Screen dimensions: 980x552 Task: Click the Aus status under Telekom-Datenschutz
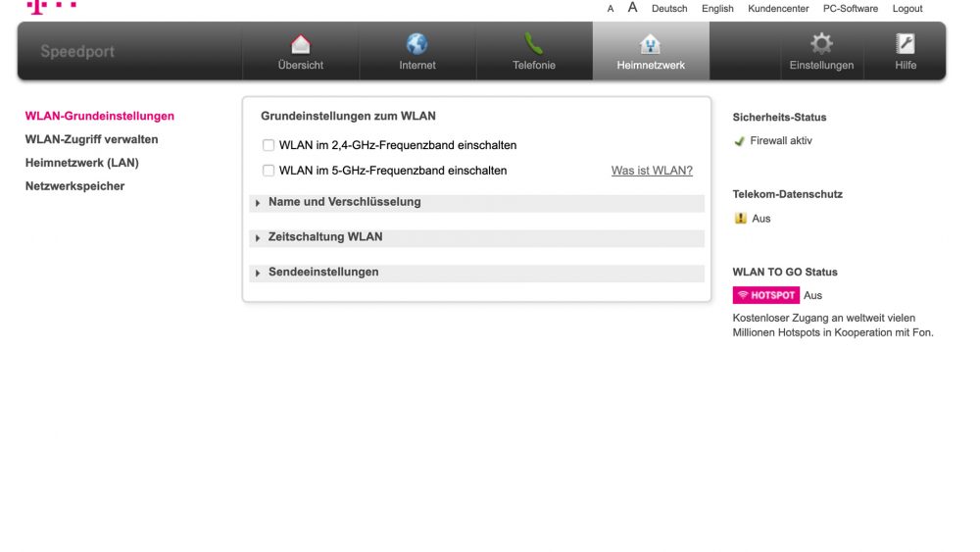point(761,219)
